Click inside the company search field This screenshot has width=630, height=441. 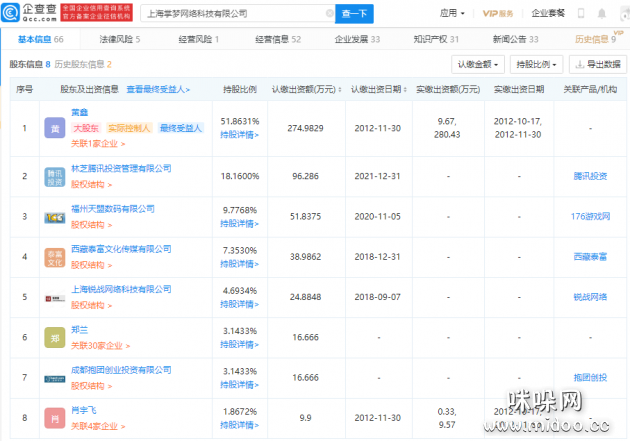(235, 14)
